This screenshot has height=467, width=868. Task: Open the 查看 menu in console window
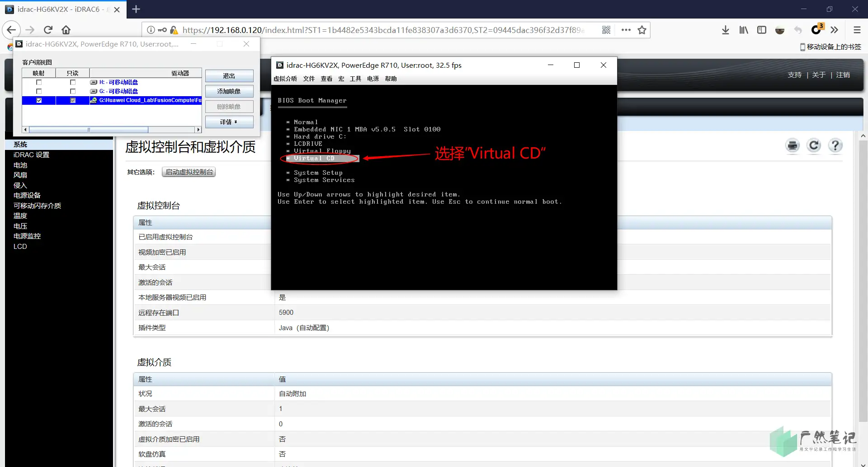(326, 79)
